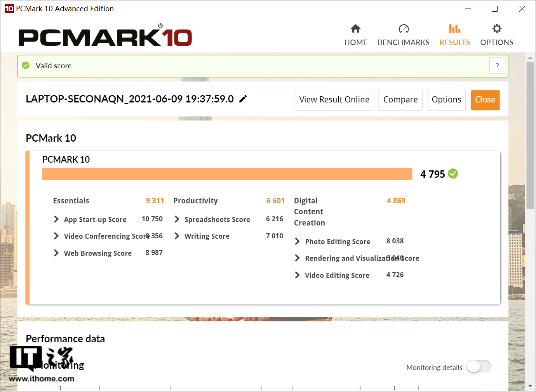Click the question mark help icon

coord(497,66)
